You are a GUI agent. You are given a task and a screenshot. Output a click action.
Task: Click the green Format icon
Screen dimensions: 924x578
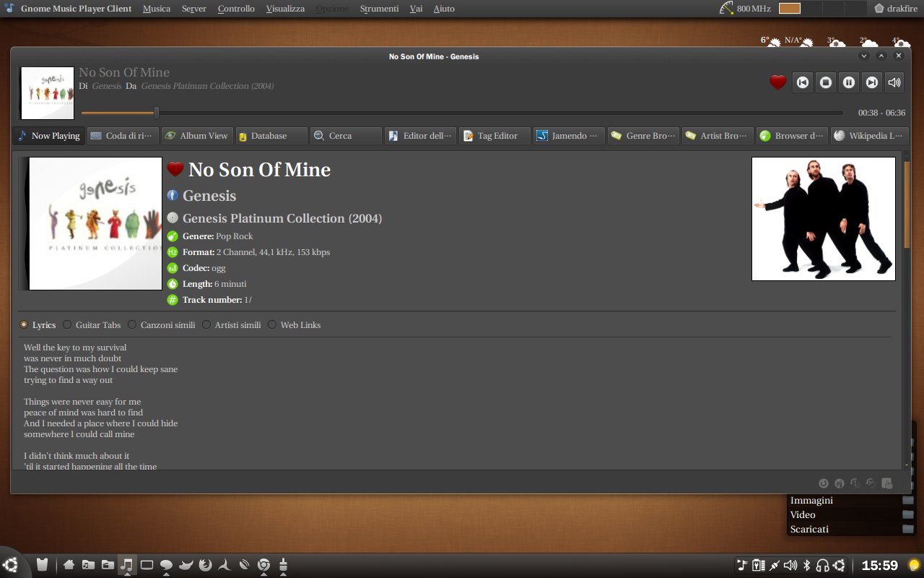(173, 252)
